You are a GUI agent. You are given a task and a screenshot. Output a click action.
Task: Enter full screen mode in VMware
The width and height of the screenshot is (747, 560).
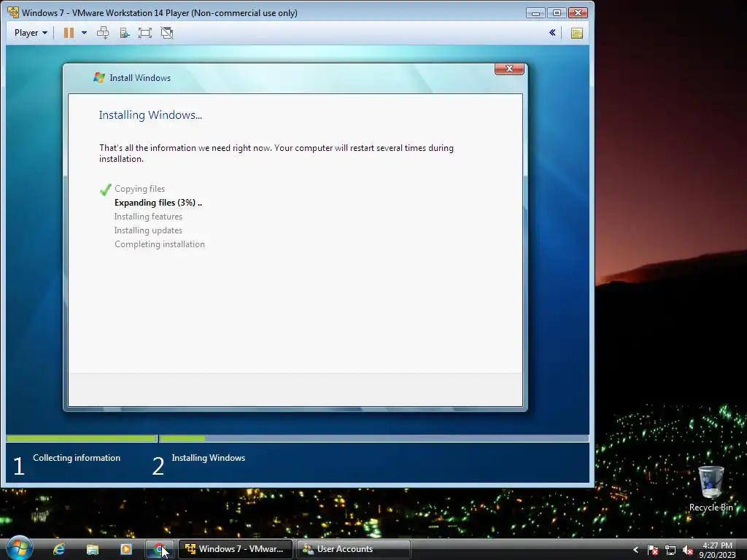[x=145, y=33]
